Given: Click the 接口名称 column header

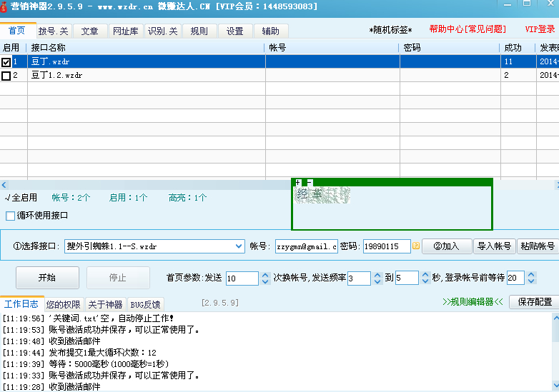Looking at the screenshot, I should (x=146, y=48).
